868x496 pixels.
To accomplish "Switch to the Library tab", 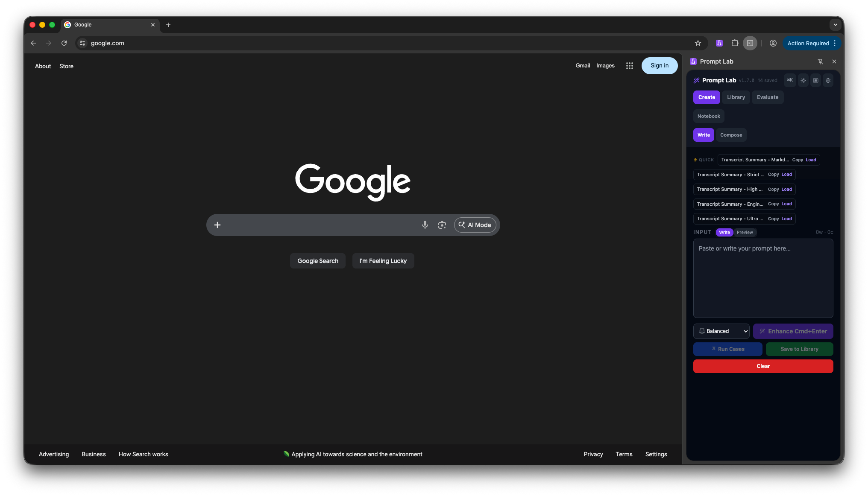I will click(x=736, y=97).
